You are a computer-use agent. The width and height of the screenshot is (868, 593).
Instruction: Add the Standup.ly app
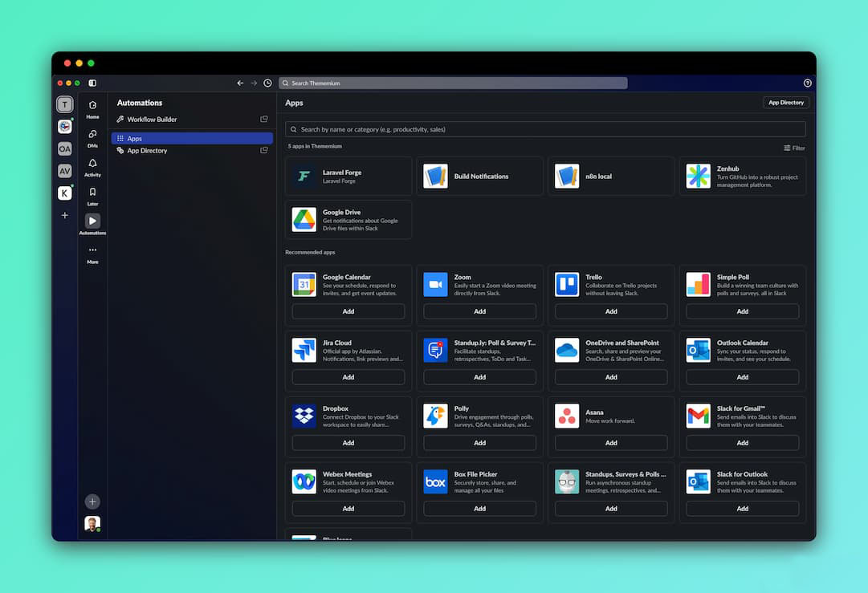[x=480, y=377]
